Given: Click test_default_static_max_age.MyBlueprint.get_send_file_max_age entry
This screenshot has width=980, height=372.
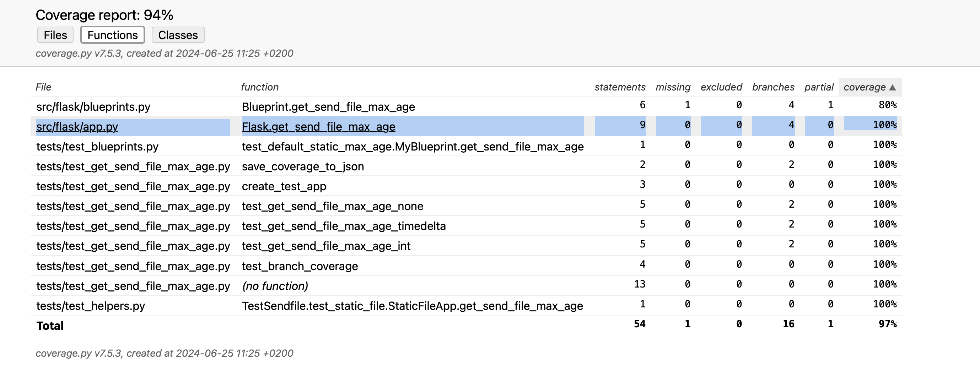Looking at the screenshot, I should coord(413,147).
